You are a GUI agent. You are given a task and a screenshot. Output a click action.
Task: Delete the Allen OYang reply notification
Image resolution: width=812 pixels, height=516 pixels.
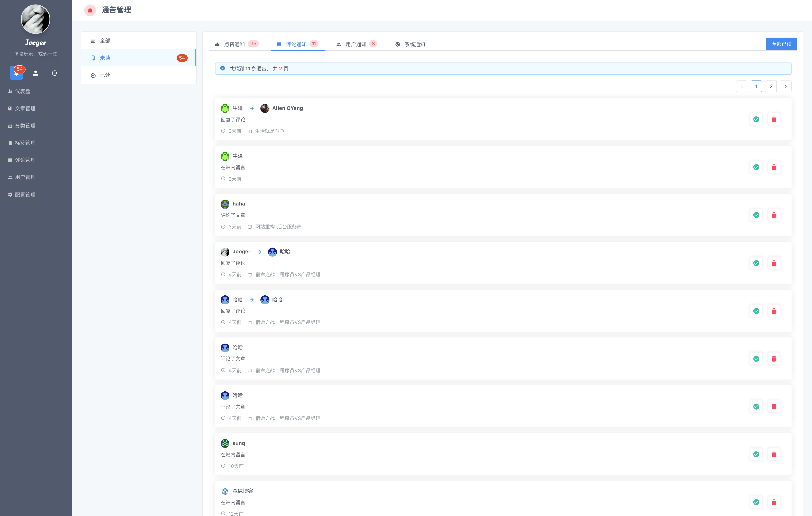[x=774, y=119]
